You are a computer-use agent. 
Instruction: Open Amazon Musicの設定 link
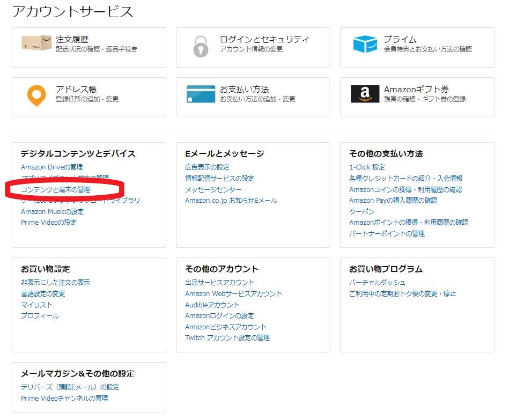tap(52, 211)
